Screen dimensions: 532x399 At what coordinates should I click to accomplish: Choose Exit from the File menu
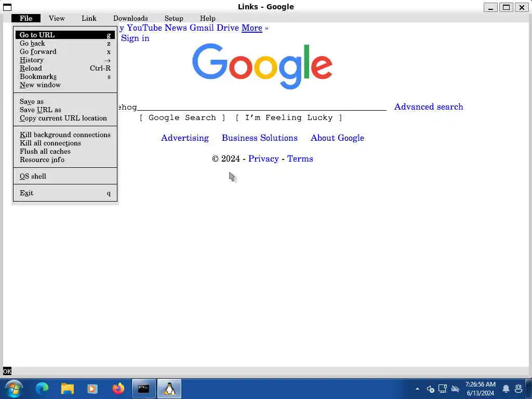point(65,193)
